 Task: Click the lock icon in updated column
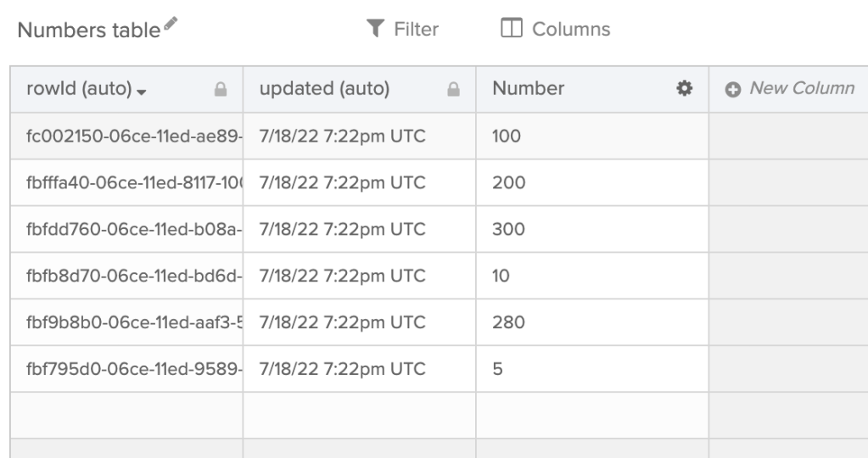point(453,89)
